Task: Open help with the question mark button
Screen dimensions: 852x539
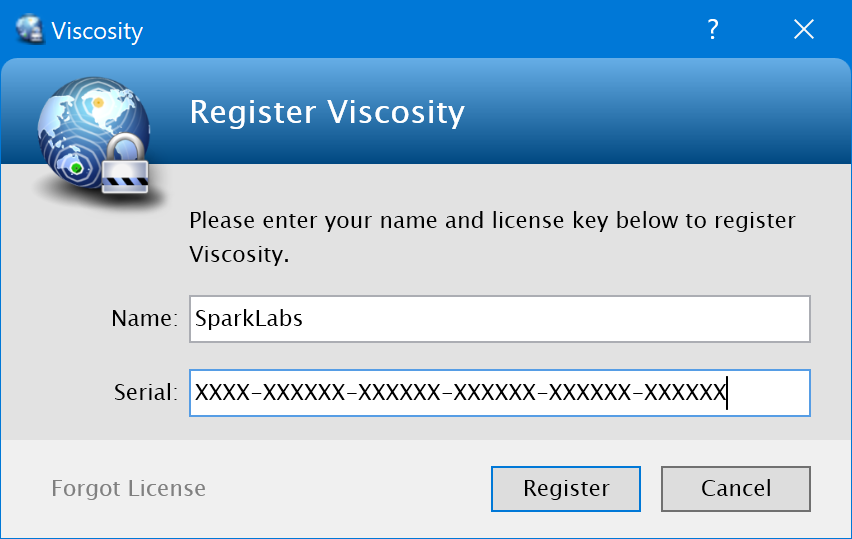Action: (713, 30)
